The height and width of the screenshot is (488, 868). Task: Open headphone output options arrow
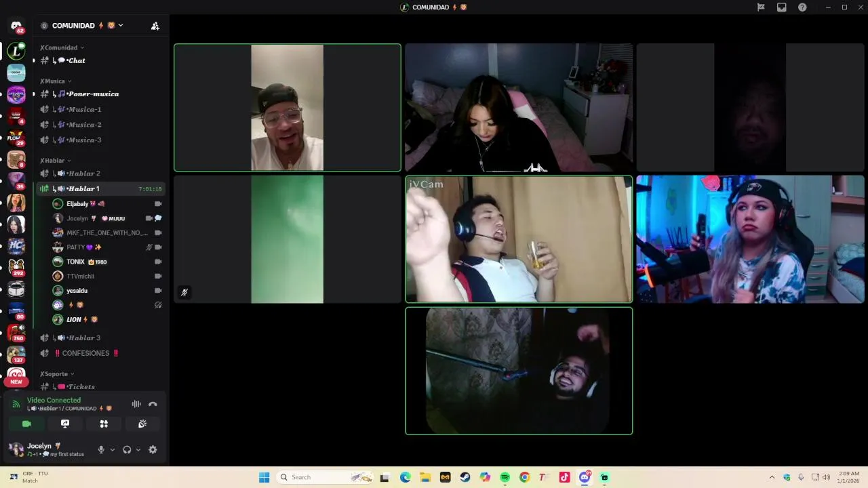[x=138, y=449]
